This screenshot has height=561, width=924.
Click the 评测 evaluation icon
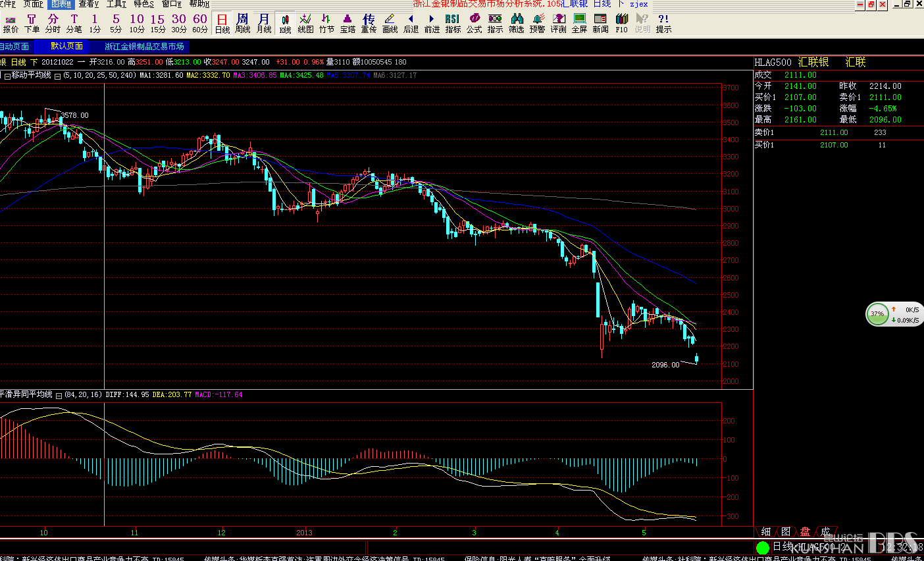click(559, 24)
